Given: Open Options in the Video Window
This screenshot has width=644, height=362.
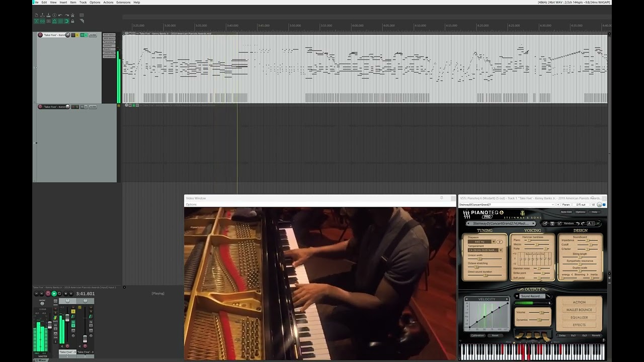Looking at the screenshot, I should pyautogui.click(x=191, y=204).
